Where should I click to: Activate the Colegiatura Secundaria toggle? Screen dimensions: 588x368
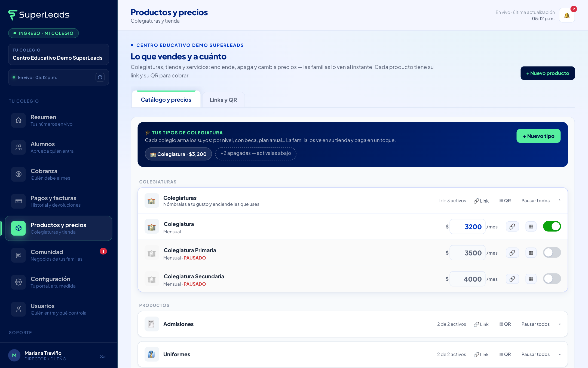pyautogui.click(x=552, y=279)
